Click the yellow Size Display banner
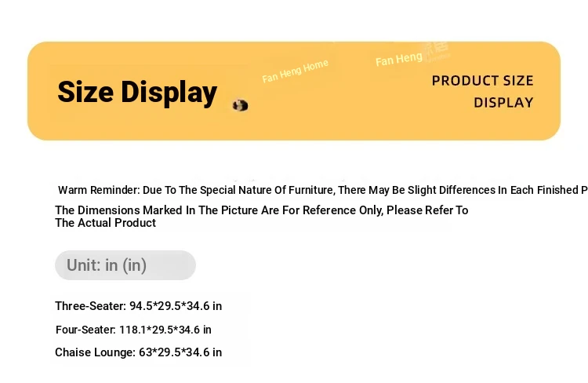Viewport: 588px width, 383px height. click(x=294, y=91)
